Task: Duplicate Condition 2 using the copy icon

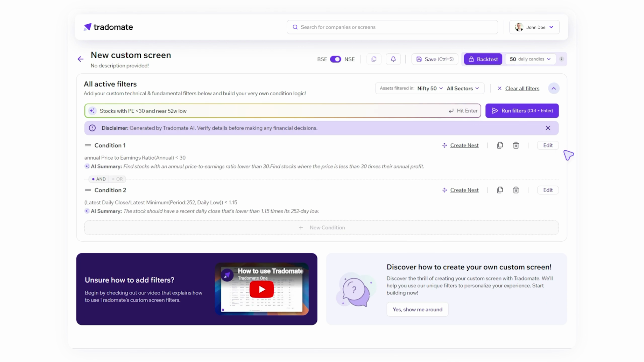Action: (x=500, y=190)
